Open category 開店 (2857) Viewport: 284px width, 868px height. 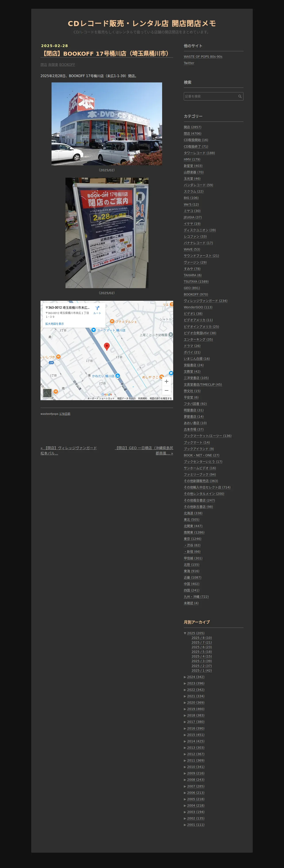(193, 127)
